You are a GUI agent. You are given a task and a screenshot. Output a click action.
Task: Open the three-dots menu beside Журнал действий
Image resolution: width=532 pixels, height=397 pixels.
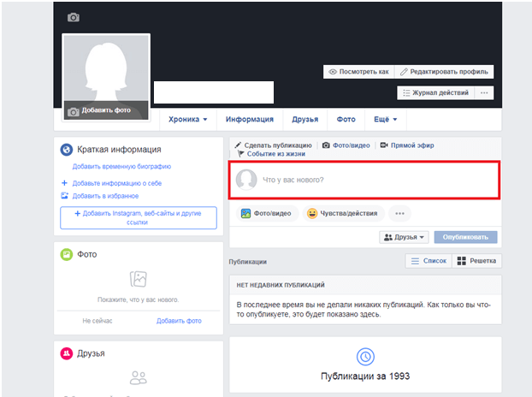coord(484,92)
